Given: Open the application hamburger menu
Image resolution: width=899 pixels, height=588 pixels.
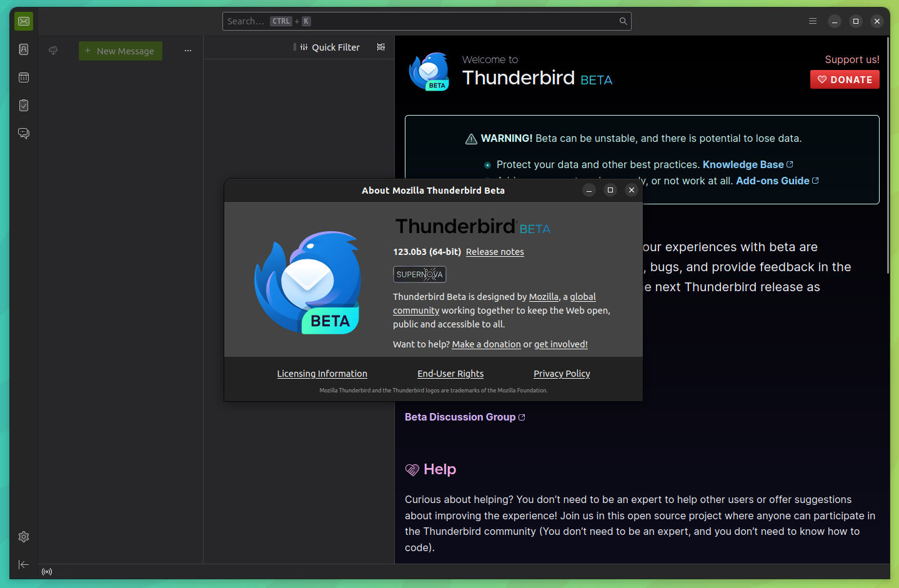Looking at the screenshot, I should 812,21.
